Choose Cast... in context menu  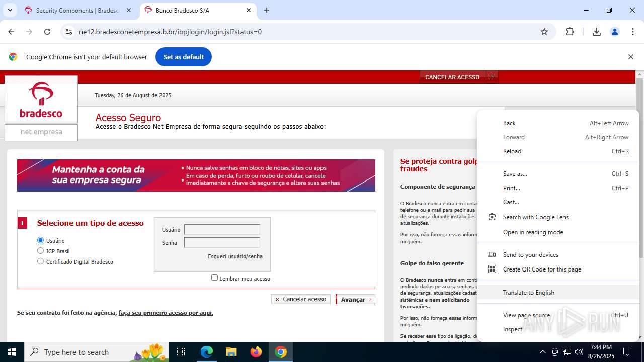point(558,202)
